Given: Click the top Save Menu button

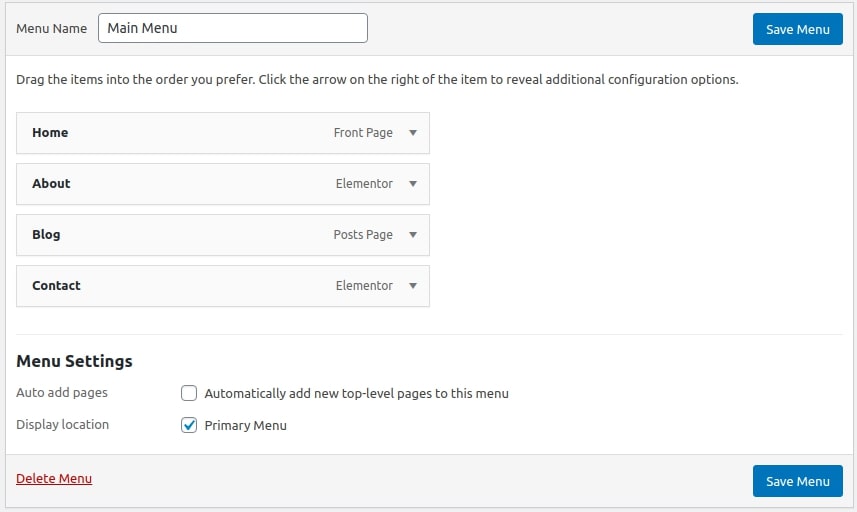Looking at the screenshot, I should 797,29.
